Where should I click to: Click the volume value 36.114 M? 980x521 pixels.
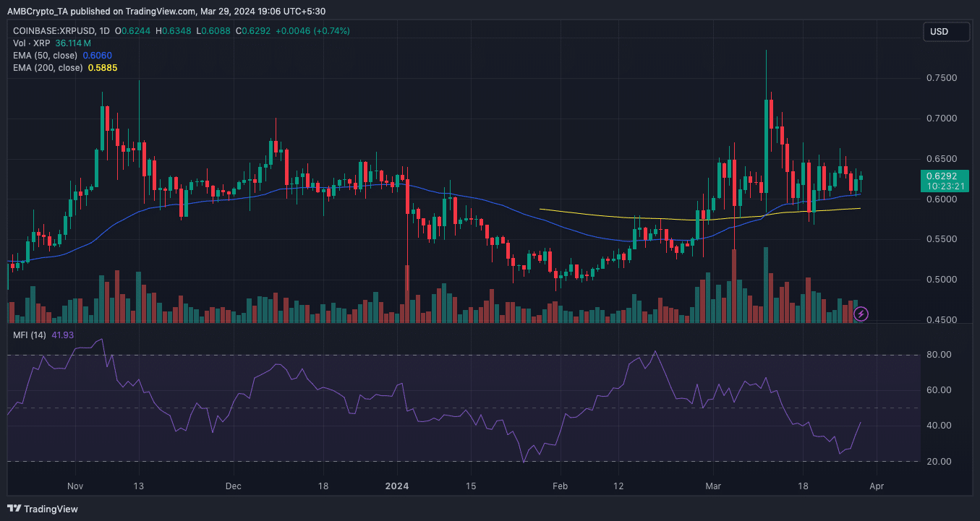tap(73, 43)
